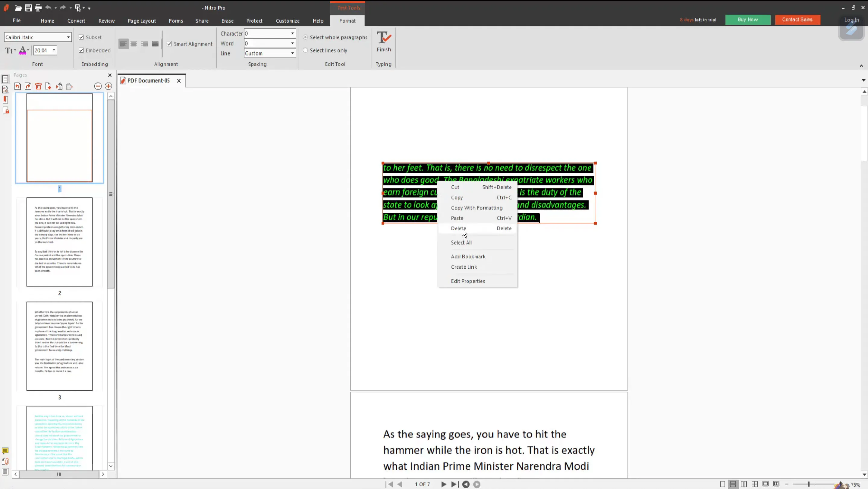Click the Create Link context option

[464, 267]
